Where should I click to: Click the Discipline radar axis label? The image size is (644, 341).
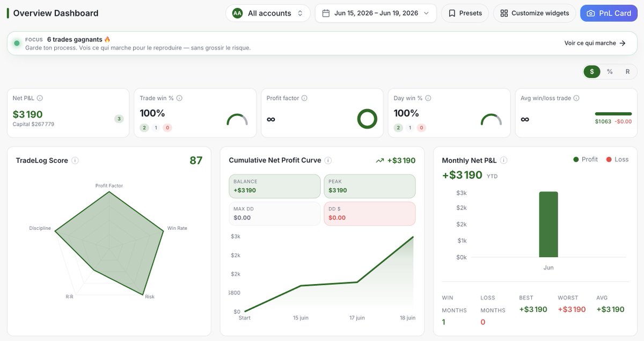tap(40, 228)
